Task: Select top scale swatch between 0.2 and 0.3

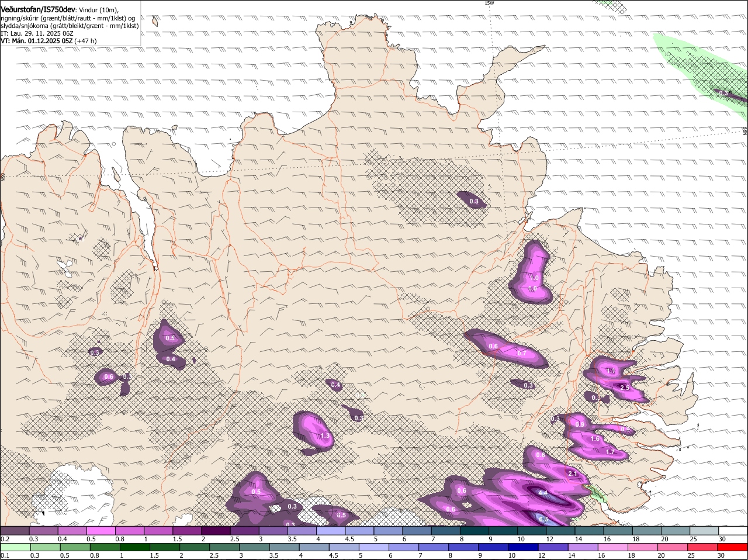Action: coord(15,530)
